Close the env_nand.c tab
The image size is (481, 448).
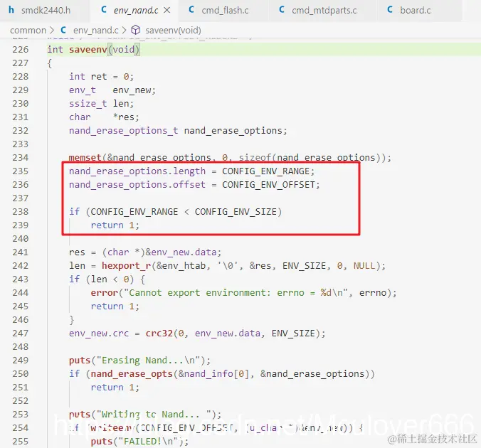(x=167, y=11)
